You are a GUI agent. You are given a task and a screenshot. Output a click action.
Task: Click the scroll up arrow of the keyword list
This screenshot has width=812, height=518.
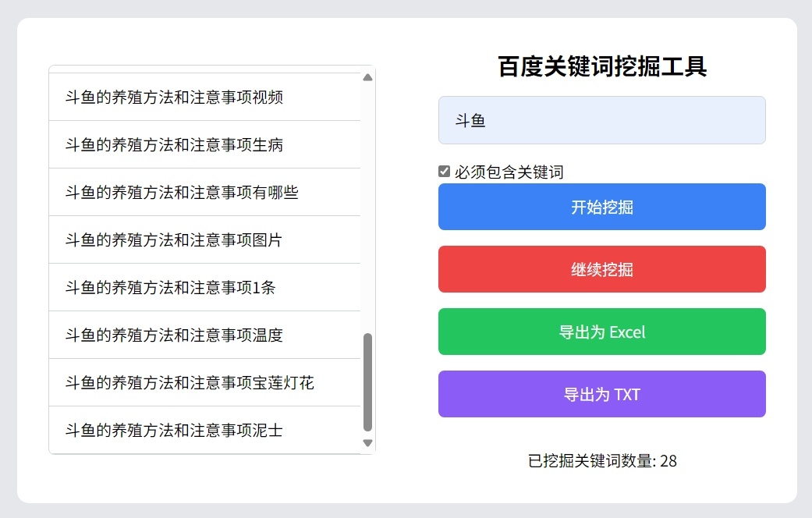coord(367,78)
